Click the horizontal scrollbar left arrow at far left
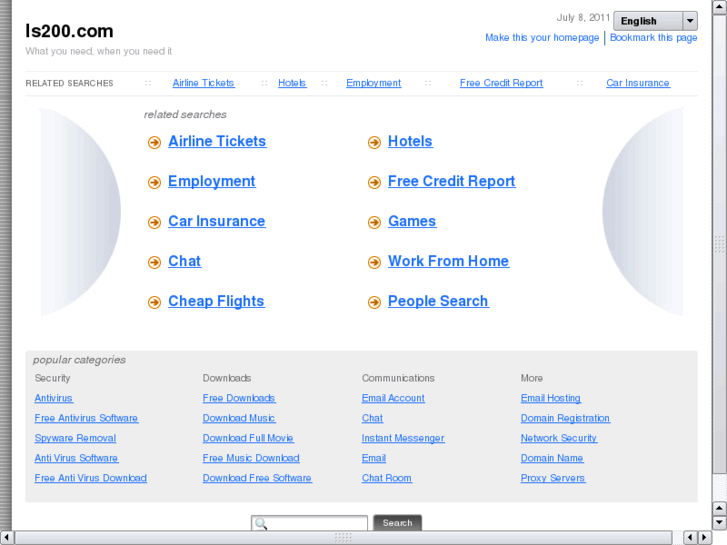This screenshot has height=545, width=727. (x=6, y=537)
